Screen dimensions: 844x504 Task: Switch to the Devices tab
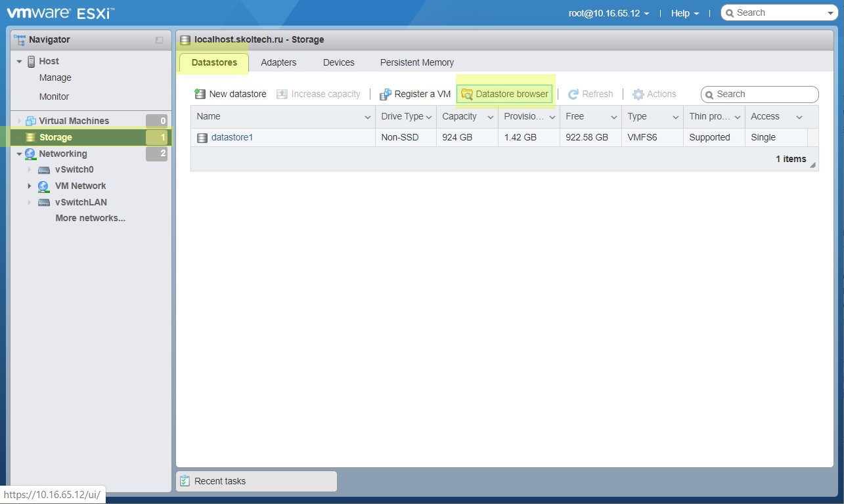click(x=339, y=62)
